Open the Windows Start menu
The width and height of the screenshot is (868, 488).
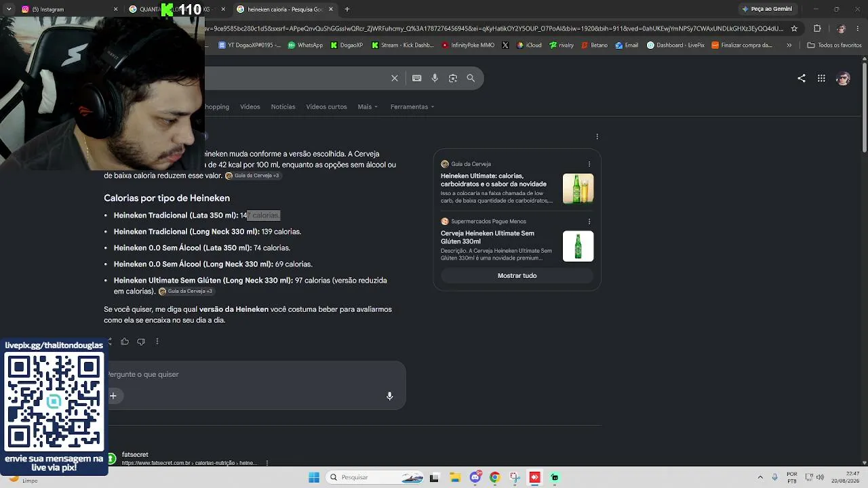pyautogui.click(x=314, y=477)
